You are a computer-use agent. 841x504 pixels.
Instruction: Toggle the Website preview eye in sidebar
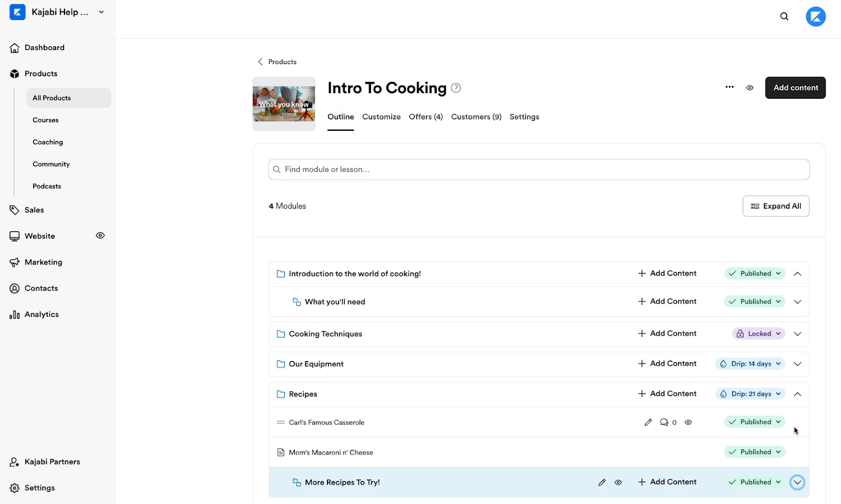100,235
